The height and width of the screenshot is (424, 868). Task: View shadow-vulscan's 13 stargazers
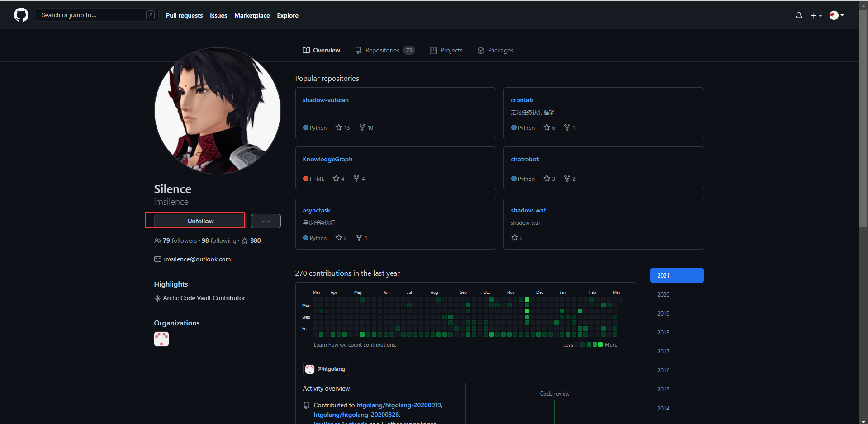pos(342,128)
